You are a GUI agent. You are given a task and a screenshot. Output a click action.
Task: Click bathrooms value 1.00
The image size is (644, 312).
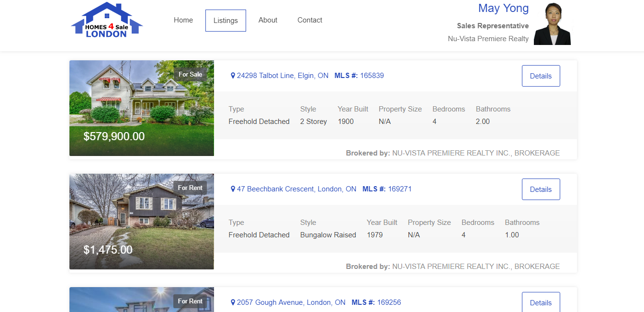pos(512,235)
